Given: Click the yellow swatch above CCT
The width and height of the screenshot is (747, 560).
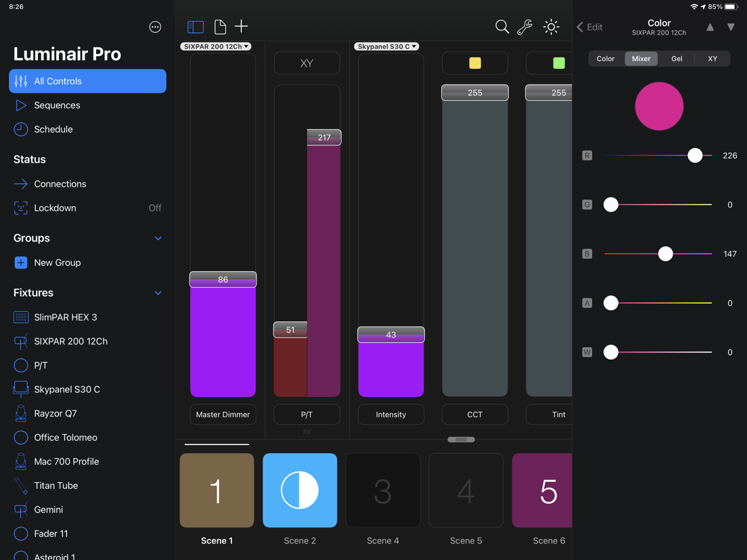Looking at the screenshot, I should pyautogui.click(x=474, y=63).
